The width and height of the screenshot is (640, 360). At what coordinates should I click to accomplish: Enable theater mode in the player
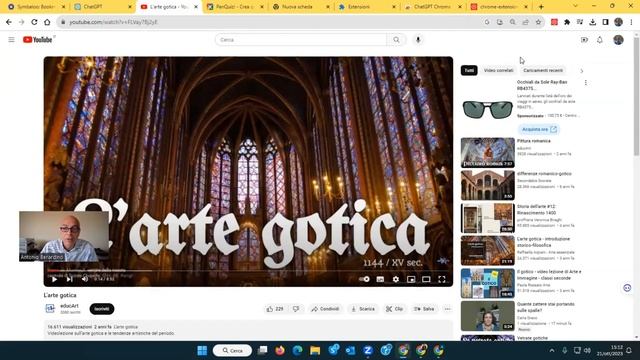pos(426,279)
